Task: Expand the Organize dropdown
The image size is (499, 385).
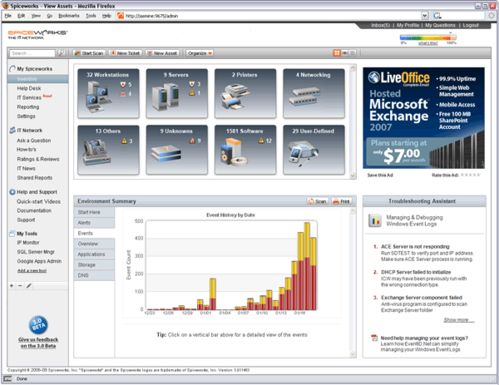Action: pos(200,53)
